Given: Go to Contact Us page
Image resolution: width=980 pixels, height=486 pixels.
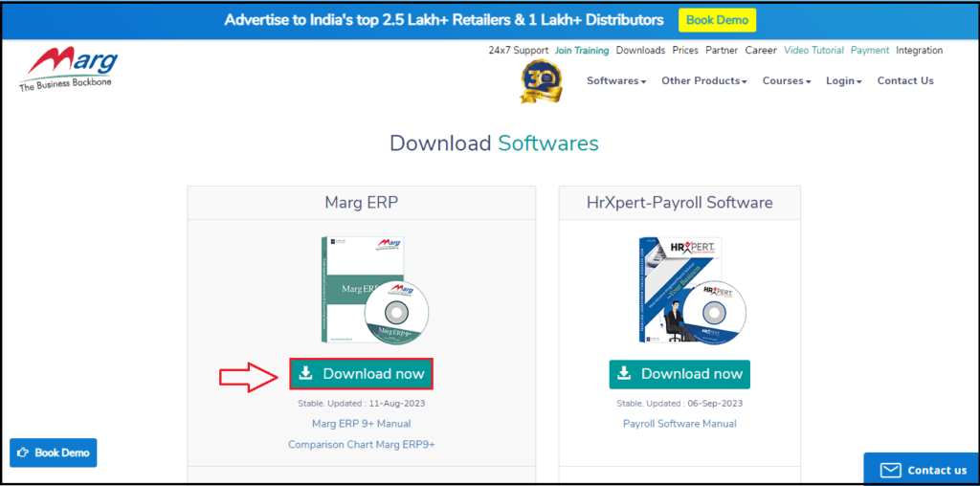Looking at the screenshot, I should [x=905, y=80].
